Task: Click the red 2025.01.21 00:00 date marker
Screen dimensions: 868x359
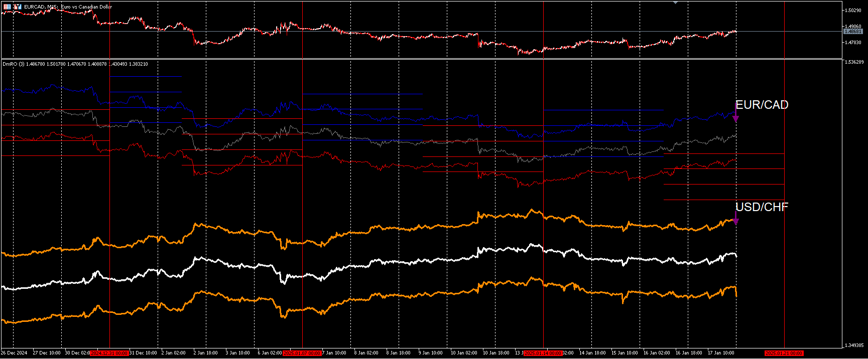Action: pos(784,353)
